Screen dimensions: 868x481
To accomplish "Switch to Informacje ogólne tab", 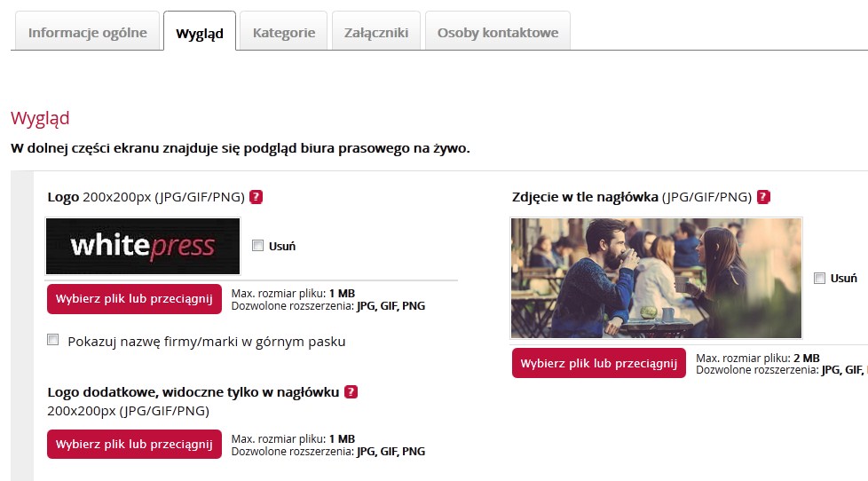I will (88, 32).
